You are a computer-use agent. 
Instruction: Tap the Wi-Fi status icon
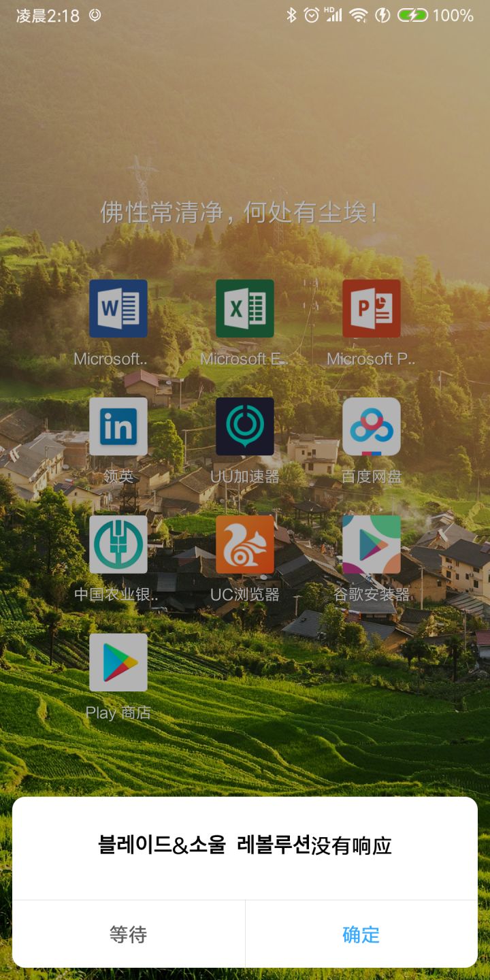click(359, 15)
